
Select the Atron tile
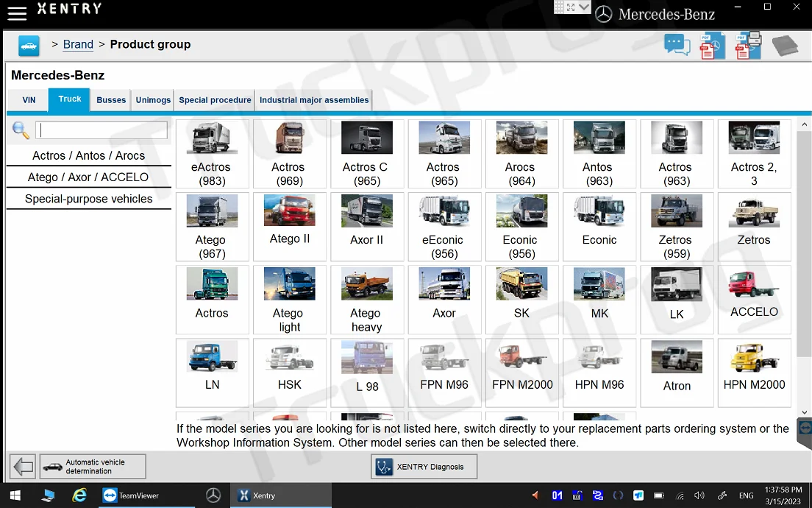click(677, 373)
